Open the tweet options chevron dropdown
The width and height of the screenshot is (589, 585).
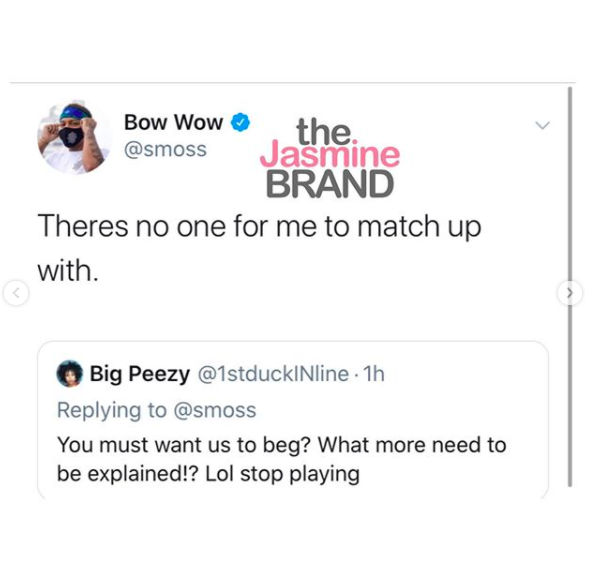point(542,125)
